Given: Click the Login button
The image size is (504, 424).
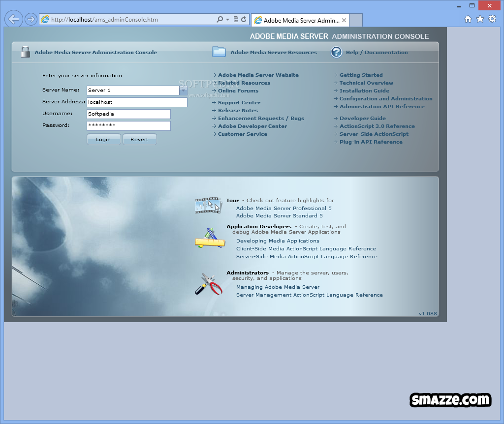Looking at the screenshot, I should point(103,139).
